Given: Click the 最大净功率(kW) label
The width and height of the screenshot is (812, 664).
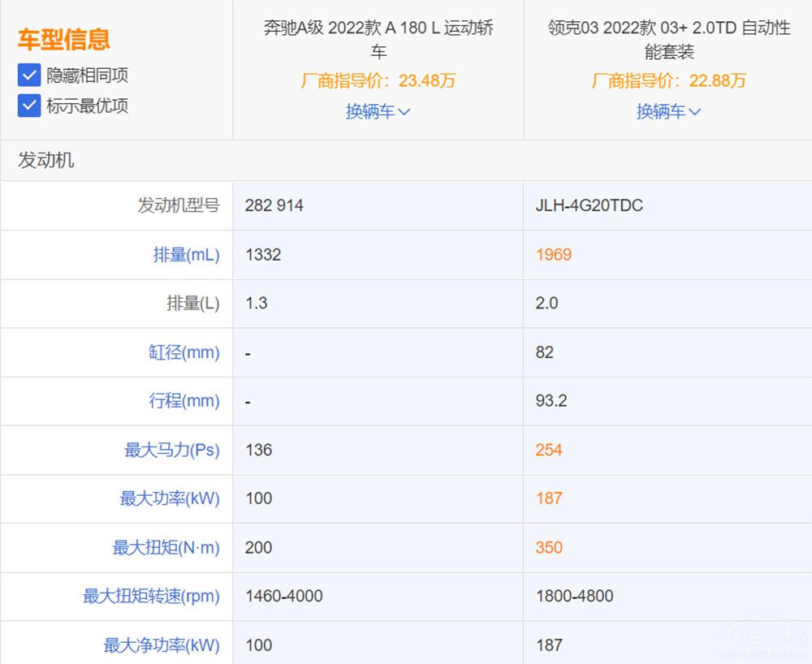Looking at the screenshot, I should (162, 645).
